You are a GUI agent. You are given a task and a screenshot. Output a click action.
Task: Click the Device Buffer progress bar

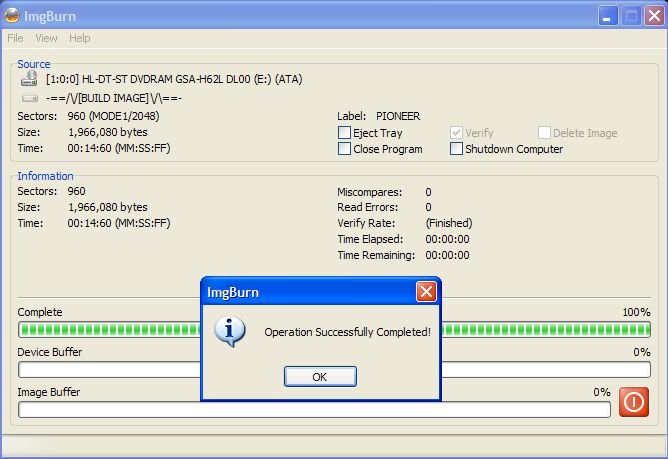334,370
